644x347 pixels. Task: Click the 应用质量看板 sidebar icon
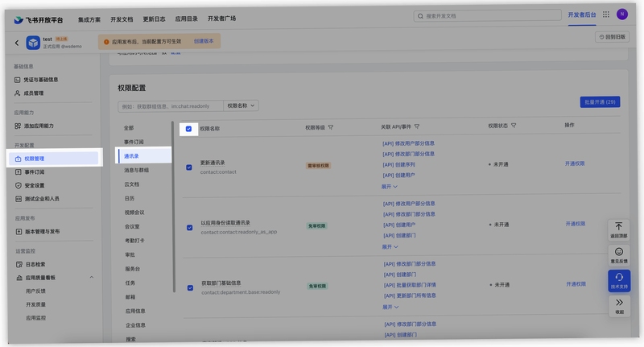click(19, 278)
